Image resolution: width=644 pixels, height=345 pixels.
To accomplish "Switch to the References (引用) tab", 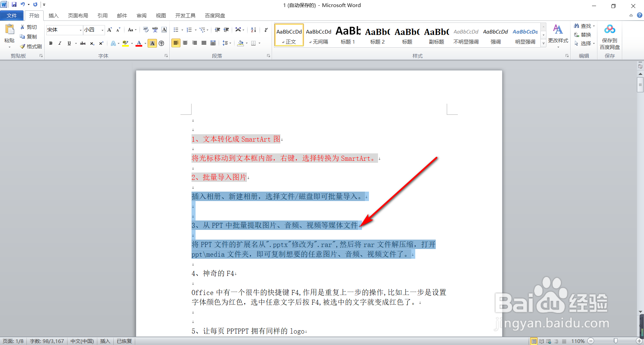I will (102, 15).
